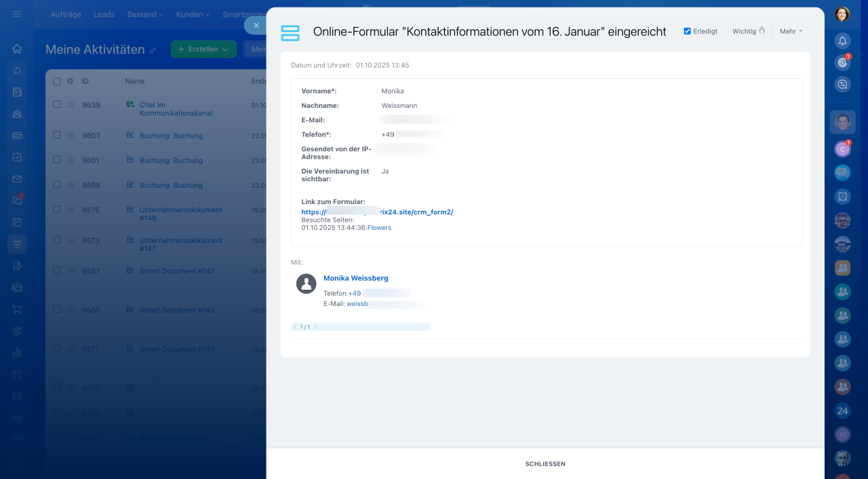This screenshot has height=479, width=868.
Task: Open Chat im Kommunikationskanal activity
Action: [176, 109]
